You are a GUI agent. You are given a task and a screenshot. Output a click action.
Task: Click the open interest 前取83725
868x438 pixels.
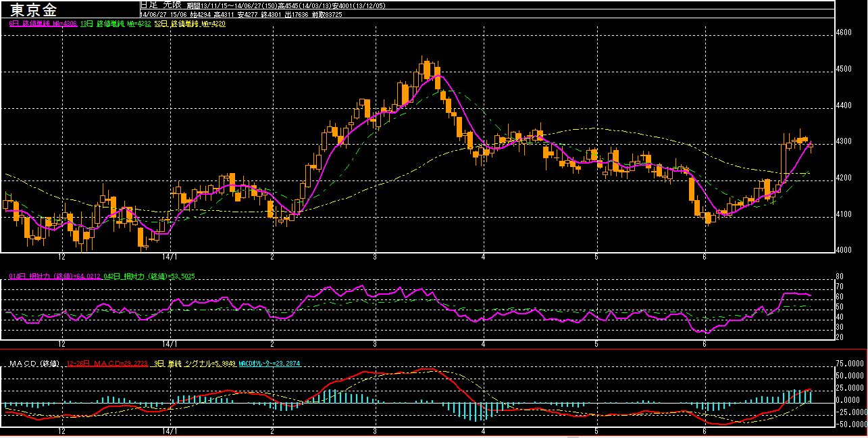[x=326, y=15]
